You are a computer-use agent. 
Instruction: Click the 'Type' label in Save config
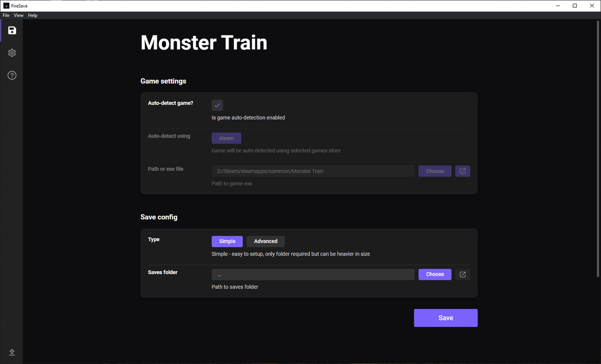click(154, 239)
